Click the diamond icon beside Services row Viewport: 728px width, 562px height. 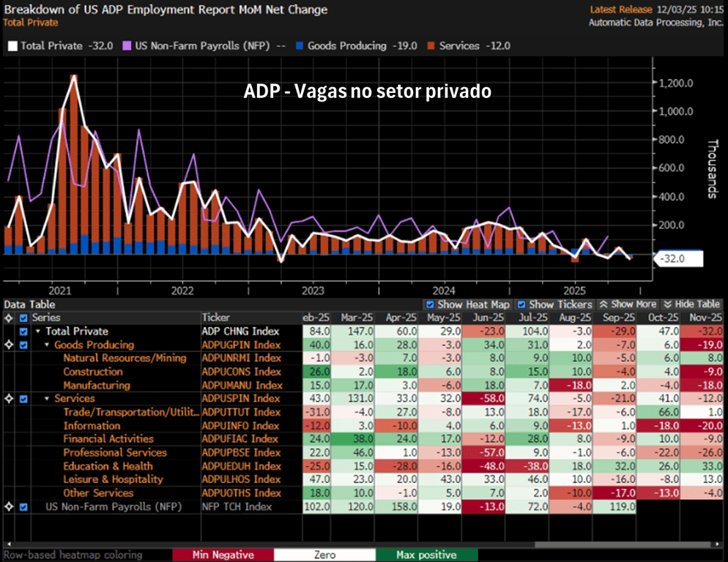(x=9, y=399)
